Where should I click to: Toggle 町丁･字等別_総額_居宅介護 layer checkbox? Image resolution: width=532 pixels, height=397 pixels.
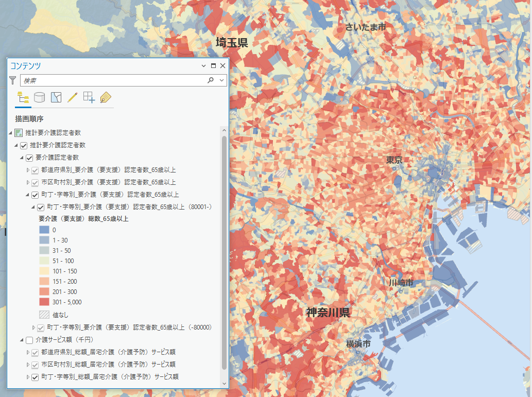(35, 377)
